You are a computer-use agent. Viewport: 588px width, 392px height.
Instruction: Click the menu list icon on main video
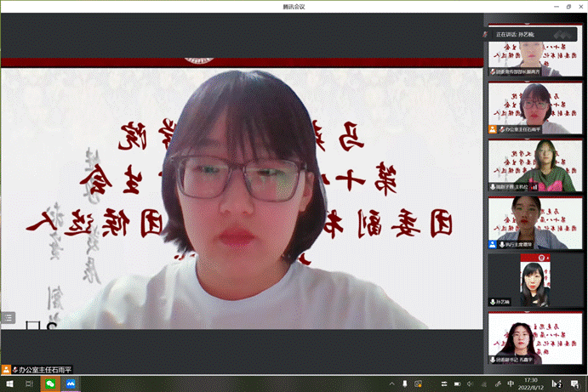[x=8, y=317]
